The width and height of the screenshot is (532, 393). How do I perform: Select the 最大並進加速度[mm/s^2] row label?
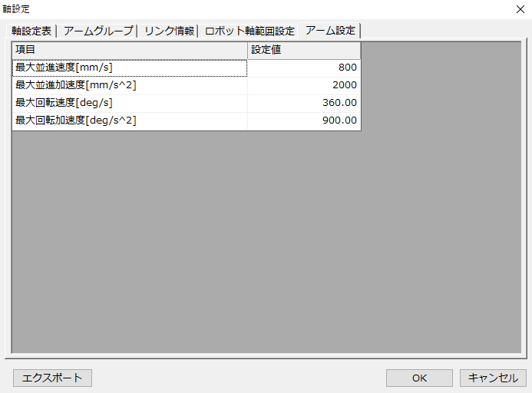[130, 85]
